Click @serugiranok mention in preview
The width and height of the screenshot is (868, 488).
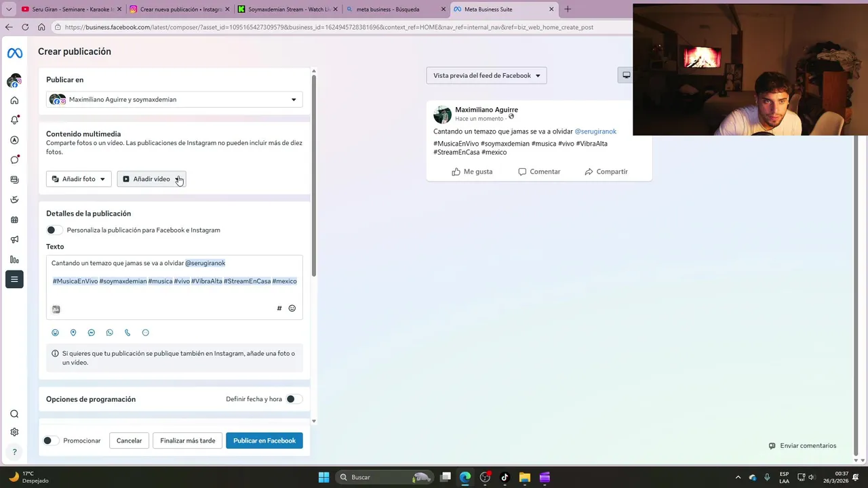coord(595,131)
